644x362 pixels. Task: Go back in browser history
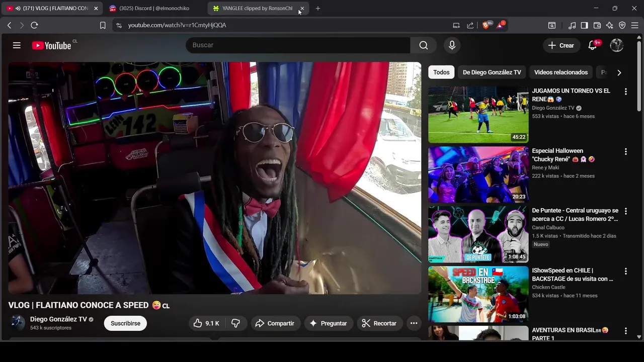(9, 25)
